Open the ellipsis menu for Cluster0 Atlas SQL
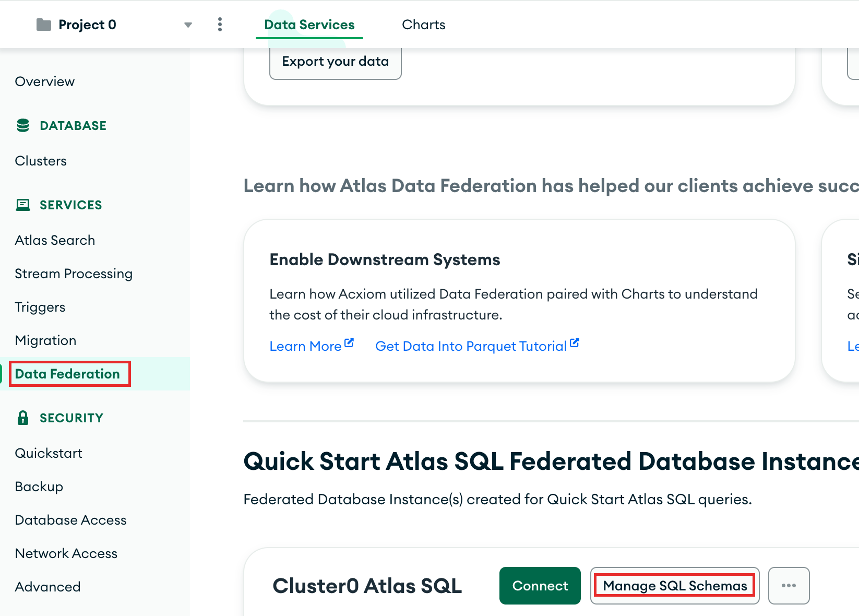 [x=789, y=586]
